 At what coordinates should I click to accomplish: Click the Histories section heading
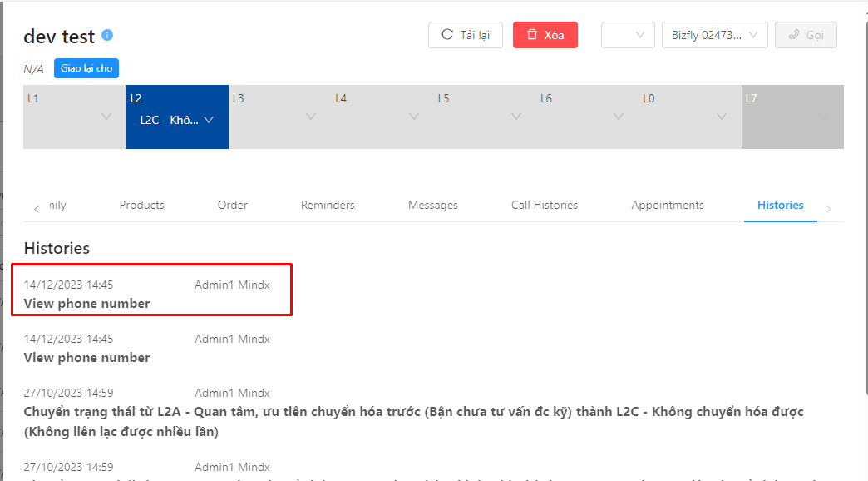pyautogui.click(x=57, y=248)
